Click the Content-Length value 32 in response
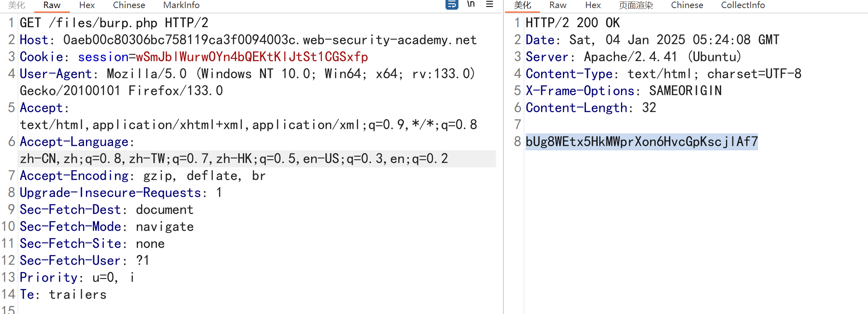Image resolution: width=868 pixels, height=314 pixels. 649,108
